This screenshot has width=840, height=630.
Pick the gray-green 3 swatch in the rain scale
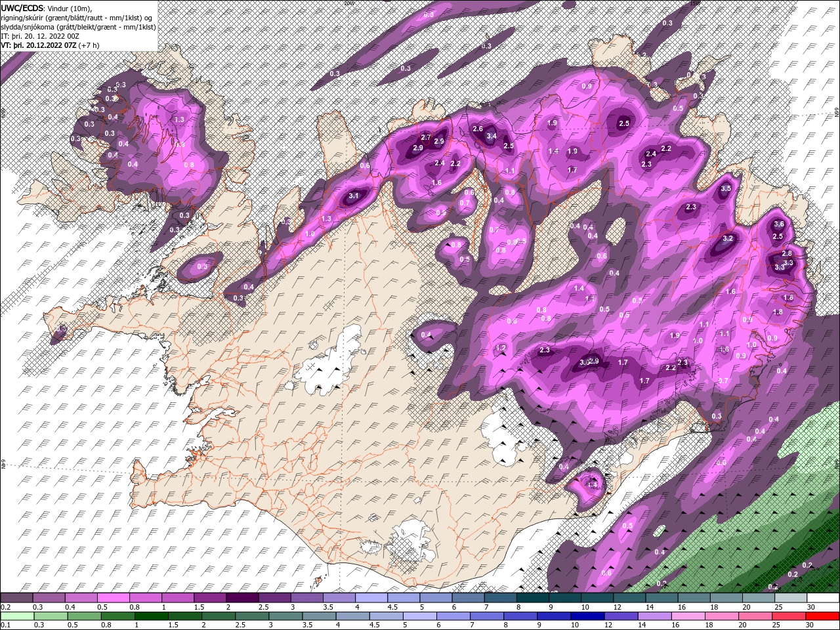pyautogui.click(x=285, y=616)
